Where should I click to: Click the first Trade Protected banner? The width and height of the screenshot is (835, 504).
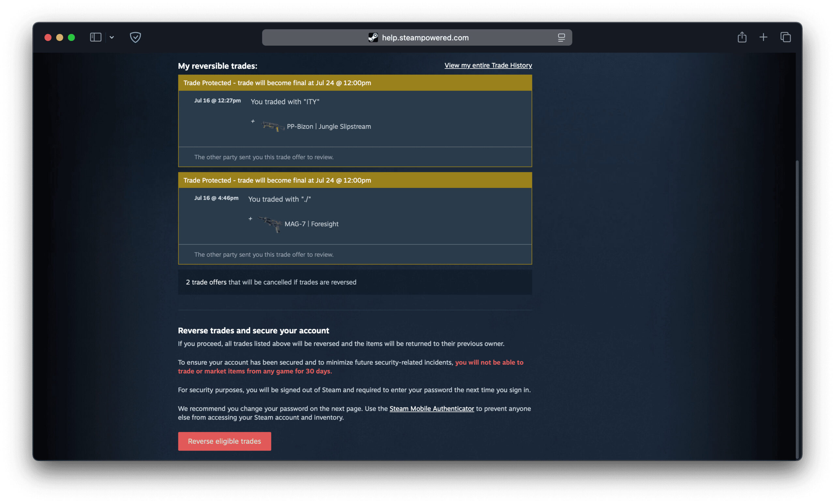click(x=355, y=83)
